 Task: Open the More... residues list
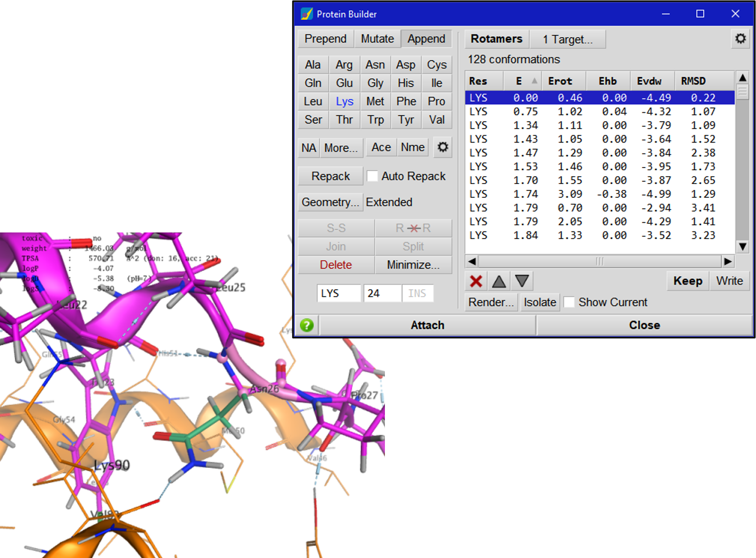341,148
